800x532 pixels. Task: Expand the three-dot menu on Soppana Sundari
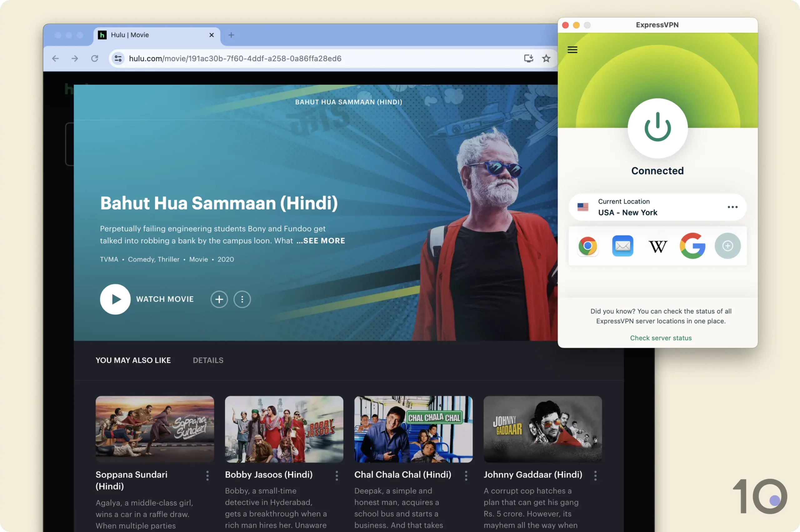point(207,475)
